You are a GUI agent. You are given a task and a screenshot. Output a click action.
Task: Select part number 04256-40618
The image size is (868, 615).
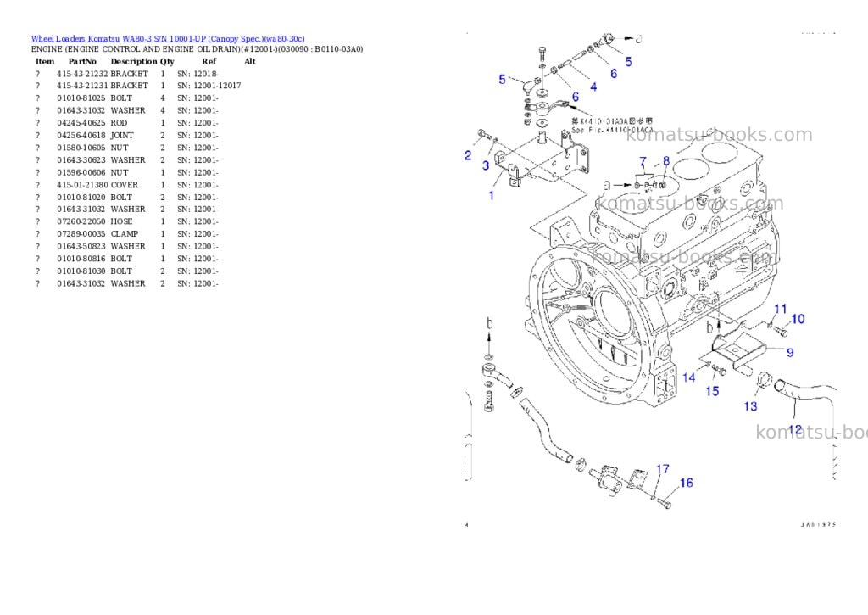pos(81,135)
